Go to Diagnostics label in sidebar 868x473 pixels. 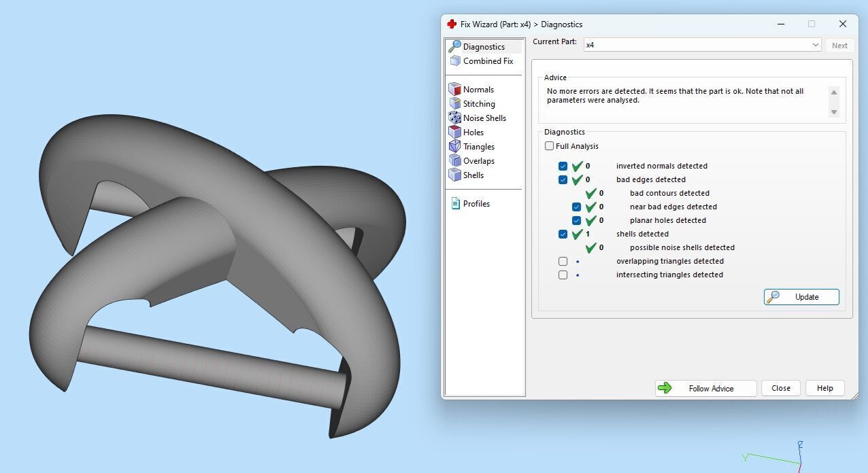pos(484,46)
